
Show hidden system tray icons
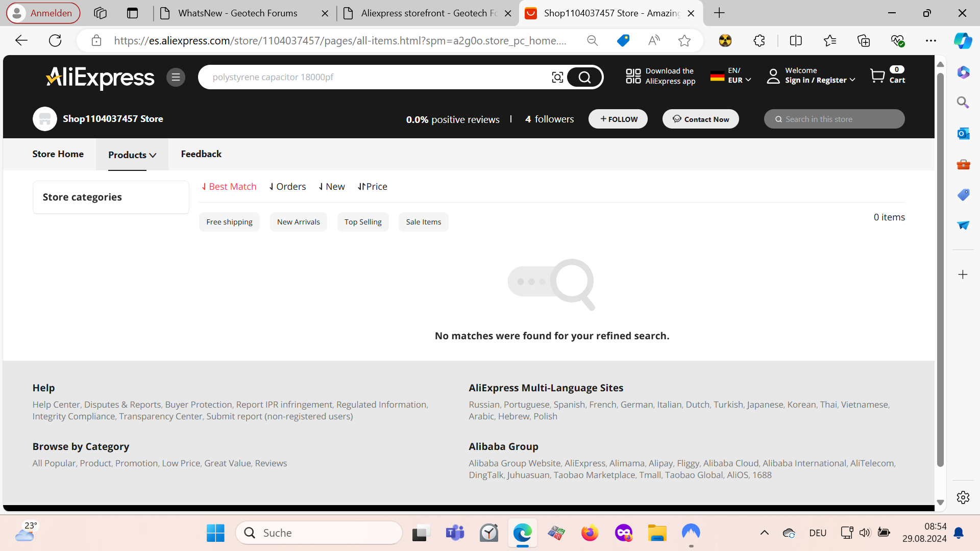click(x=765, y=533)
